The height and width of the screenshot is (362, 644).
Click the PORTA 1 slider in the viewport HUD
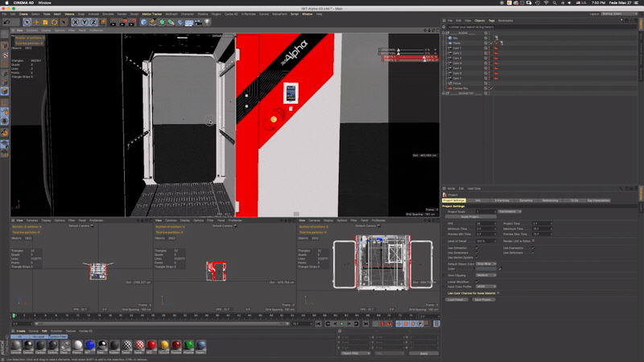click(410, 56)
